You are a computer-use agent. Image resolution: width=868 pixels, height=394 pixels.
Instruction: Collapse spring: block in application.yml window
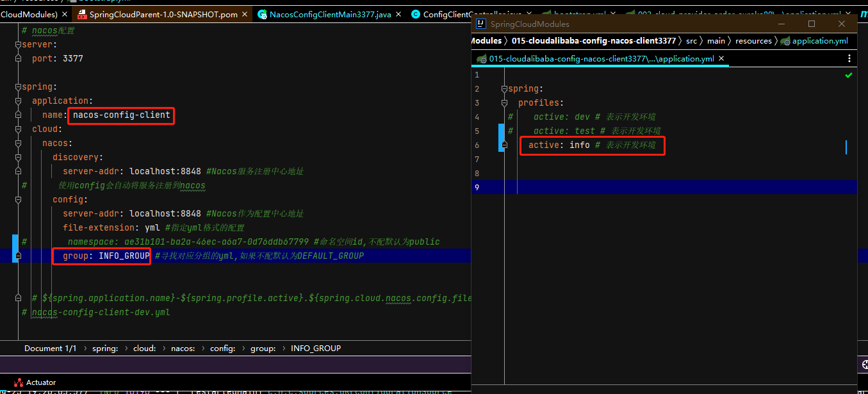click(505, 88)
